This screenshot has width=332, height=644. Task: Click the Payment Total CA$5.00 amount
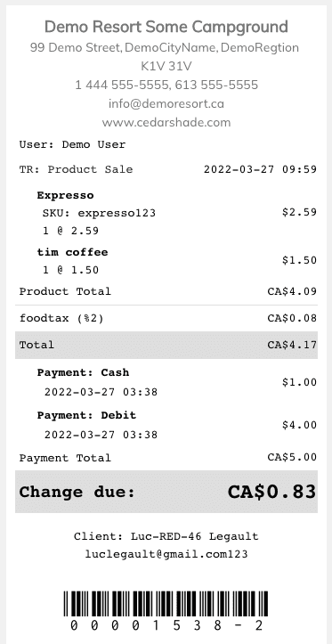tap(292, 458)
